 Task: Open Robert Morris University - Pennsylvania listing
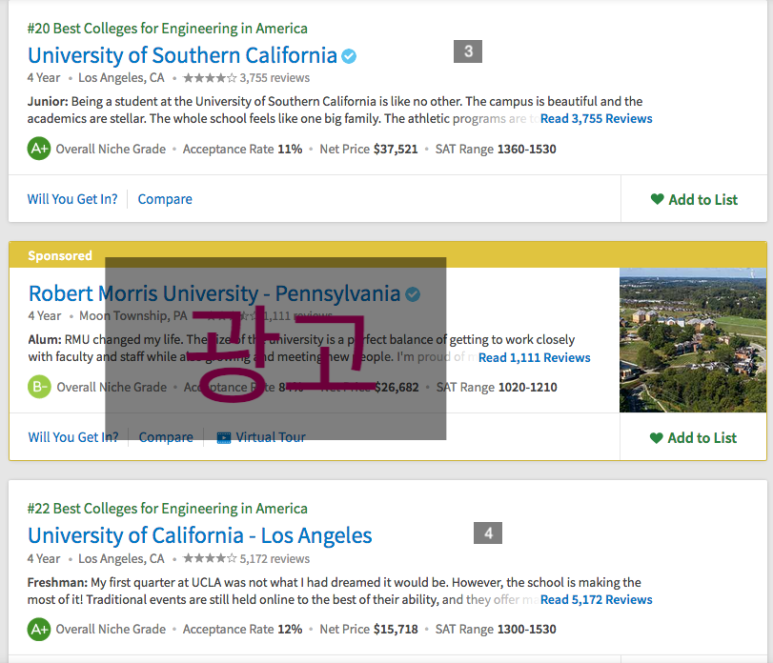coord(214,294)
